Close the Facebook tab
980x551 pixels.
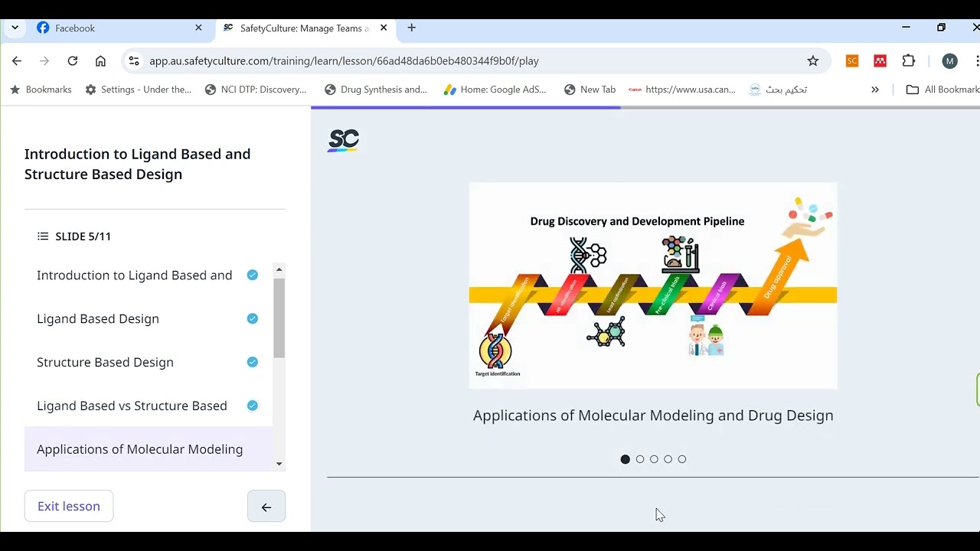(198, 28)
